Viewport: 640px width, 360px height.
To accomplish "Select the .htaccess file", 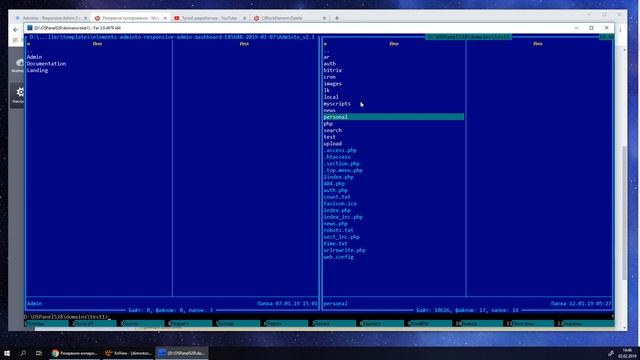I will 337,157.
